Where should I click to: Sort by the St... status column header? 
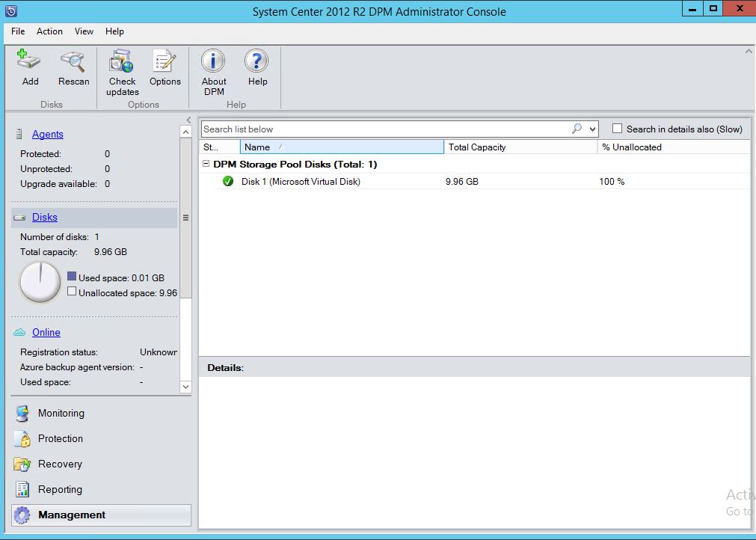click(x=220, y=147)
